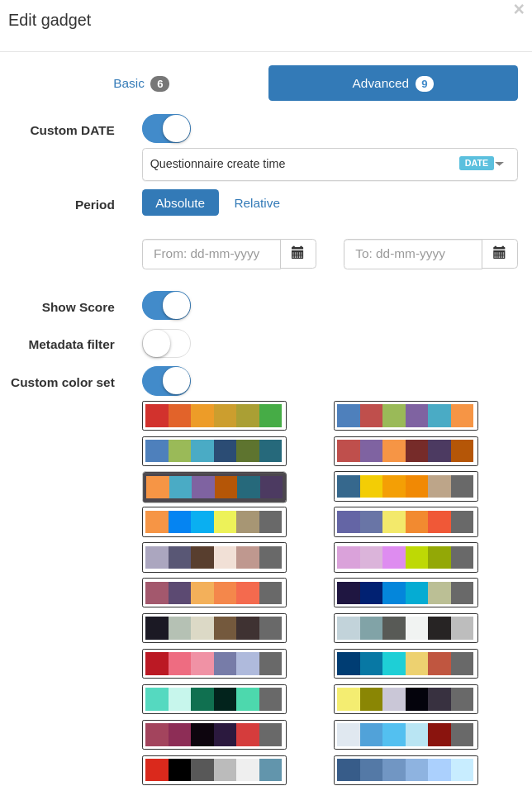Click the To date input field
532x786 pixels.
(413, 254)
